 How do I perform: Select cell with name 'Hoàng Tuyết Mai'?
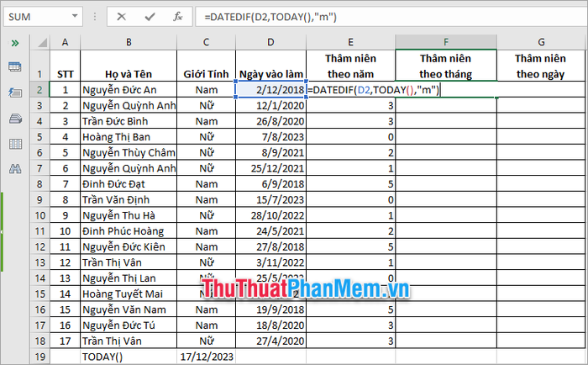click(x=129, y=294)
